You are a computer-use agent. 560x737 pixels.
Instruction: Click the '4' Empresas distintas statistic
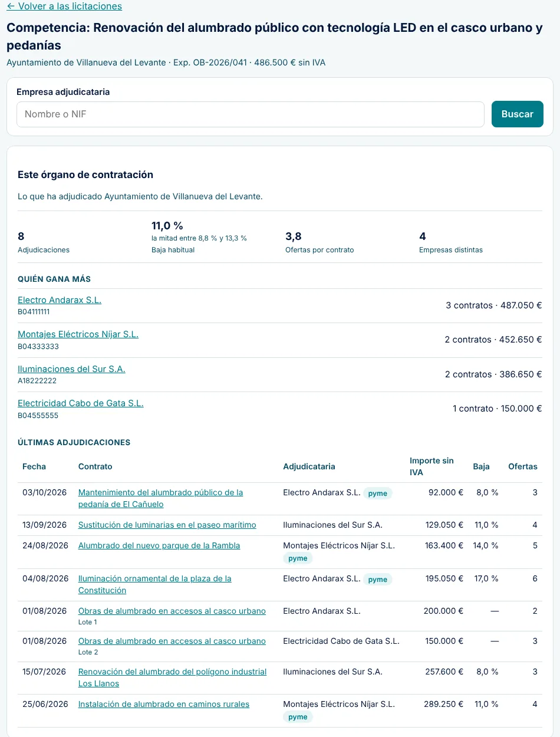451,242
